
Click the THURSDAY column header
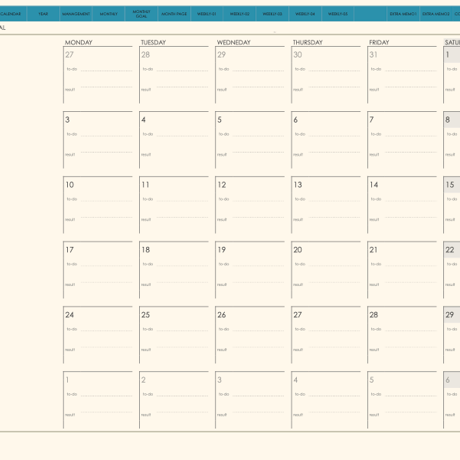point(308,42)
